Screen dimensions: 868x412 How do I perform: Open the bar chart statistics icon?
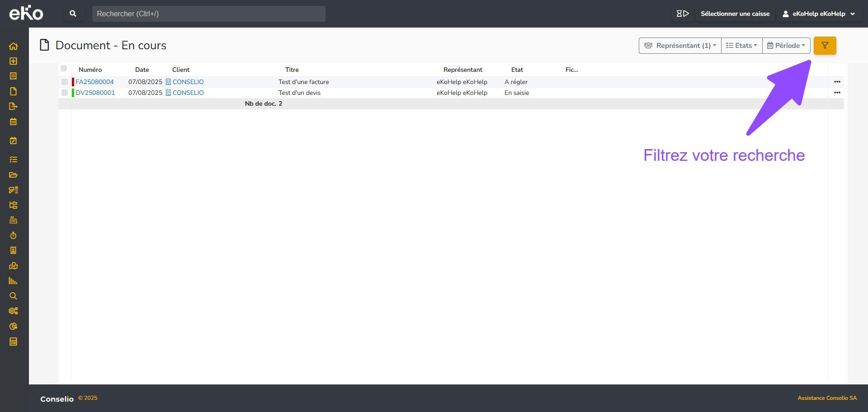click(x=13, y=281)
